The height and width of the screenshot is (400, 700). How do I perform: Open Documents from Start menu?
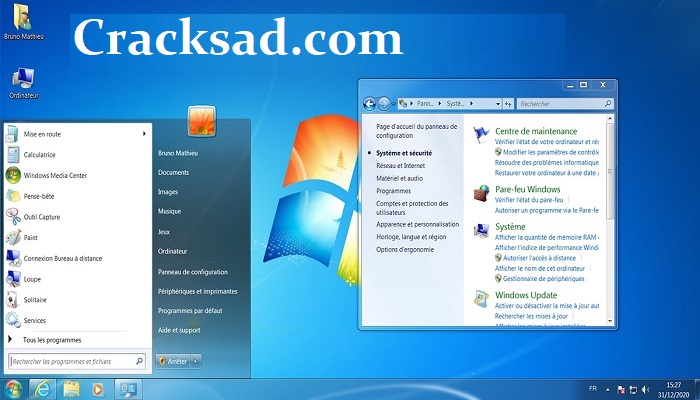click(x=173, y=172)
